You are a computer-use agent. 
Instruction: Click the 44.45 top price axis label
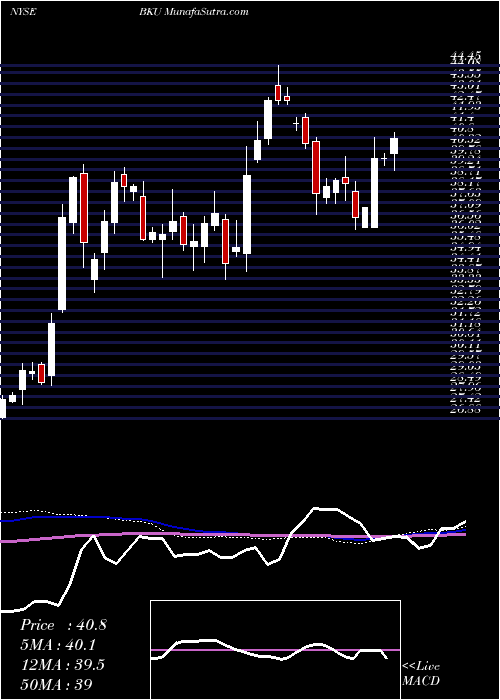click(x=466, y=55)
